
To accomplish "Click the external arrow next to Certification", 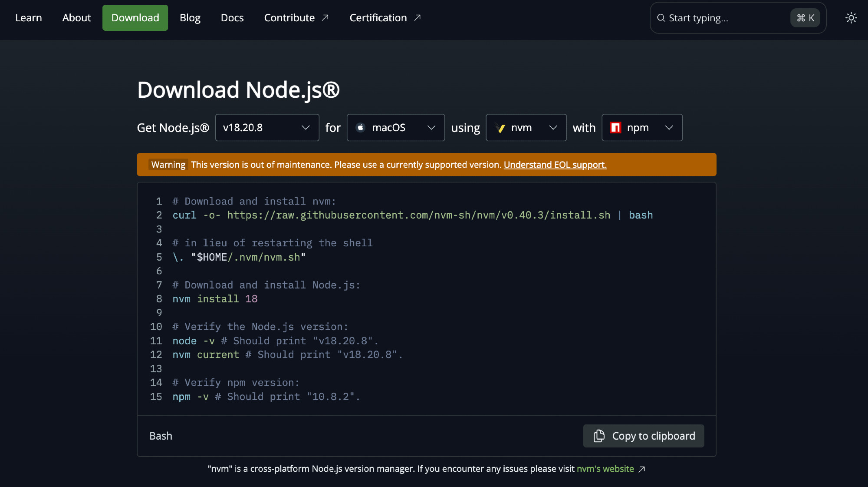I will pos(418,18).
